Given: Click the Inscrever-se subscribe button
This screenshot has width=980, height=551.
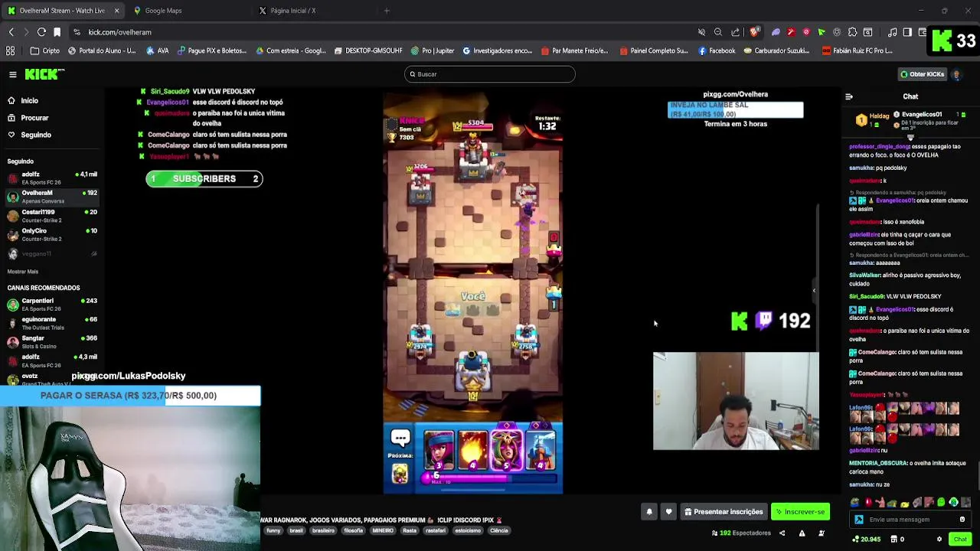Looking at the screenshot, I should 800,512.
